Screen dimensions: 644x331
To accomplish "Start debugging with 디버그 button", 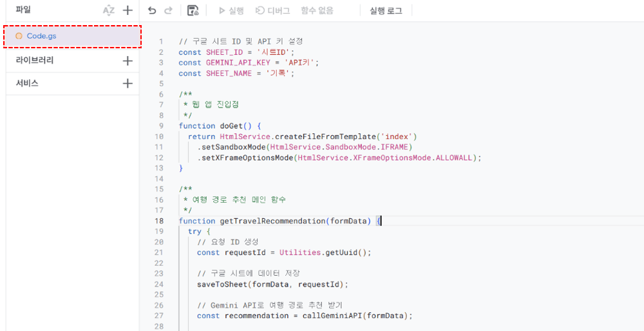I will coord(272,10).
